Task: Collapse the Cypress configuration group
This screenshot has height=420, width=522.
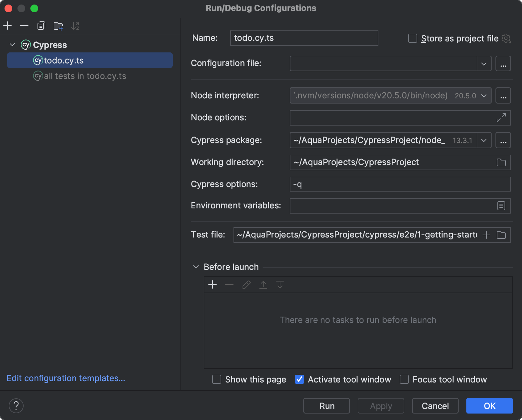Action: pos(12,45)
